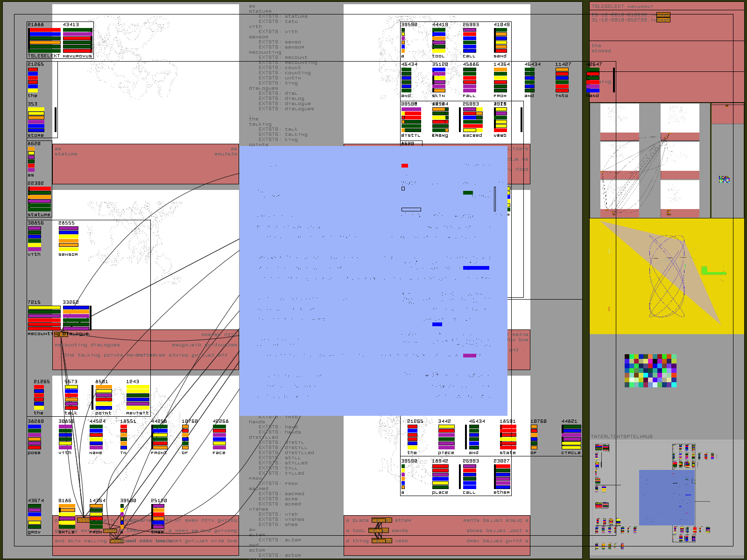Click the highlighted tag after 31-12-2019-052720
The height and width of the screenshot is (560, 747).
pos(663,20)
